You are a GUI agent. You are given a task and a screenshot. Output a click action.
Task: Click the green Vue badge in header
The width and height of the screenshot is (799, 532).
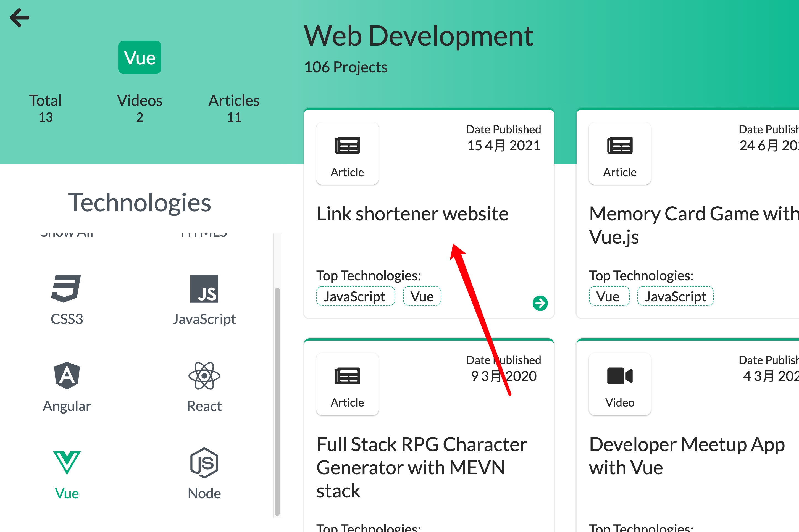coord(140,57)
